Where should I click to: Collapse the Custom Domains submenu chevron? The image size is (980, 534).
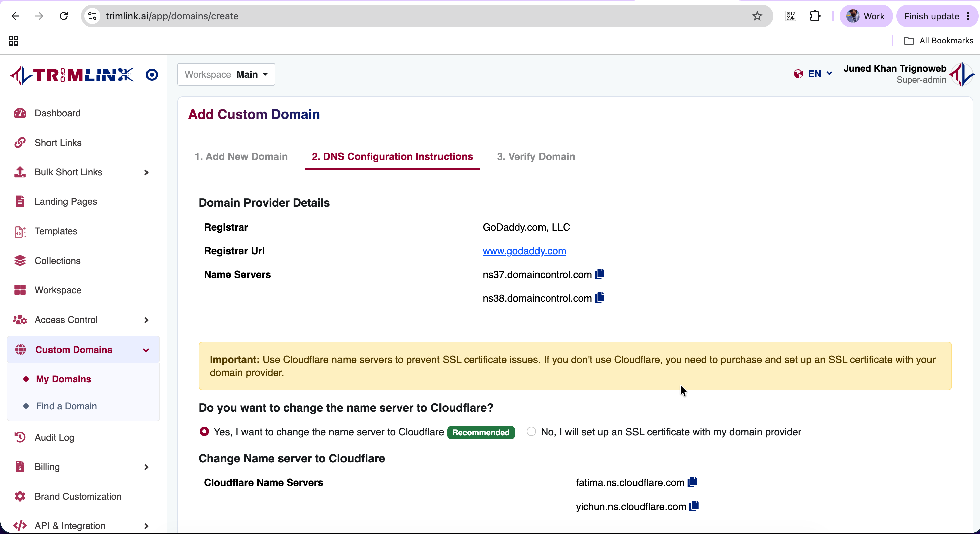pyautogui.click(x=146, y=350)
